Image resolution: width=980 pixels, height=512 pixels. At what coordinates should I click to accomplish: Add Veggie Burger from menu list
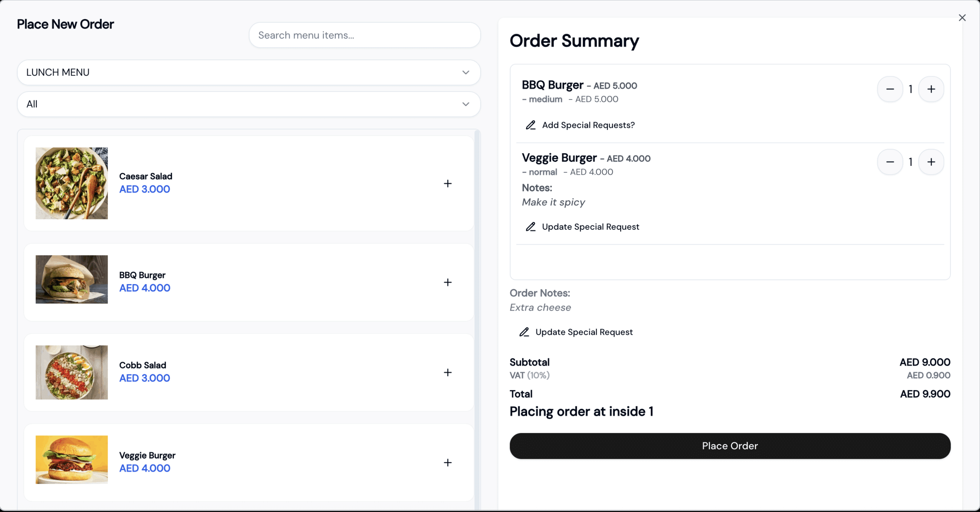click(448, 463)
